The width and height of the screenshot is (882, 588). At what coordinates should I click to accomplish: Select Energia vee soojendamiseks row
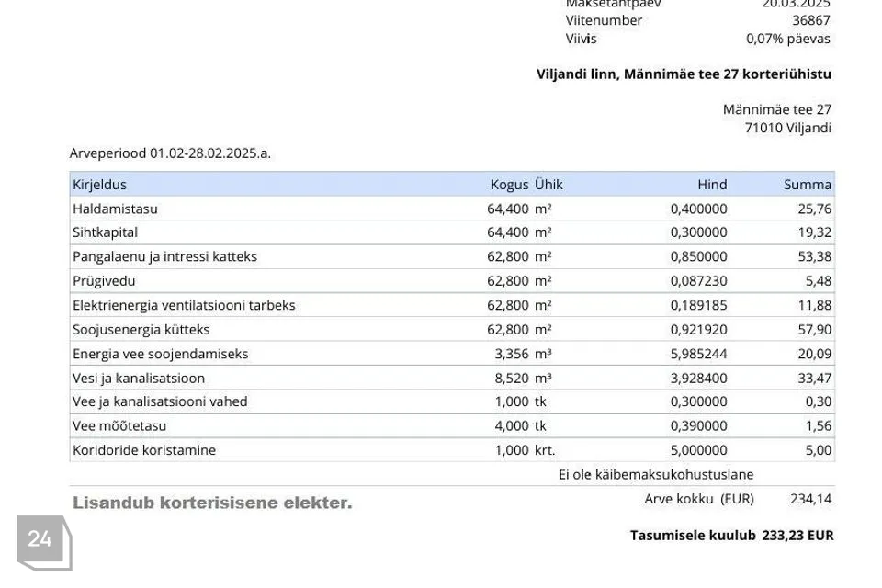click(160, 354)
